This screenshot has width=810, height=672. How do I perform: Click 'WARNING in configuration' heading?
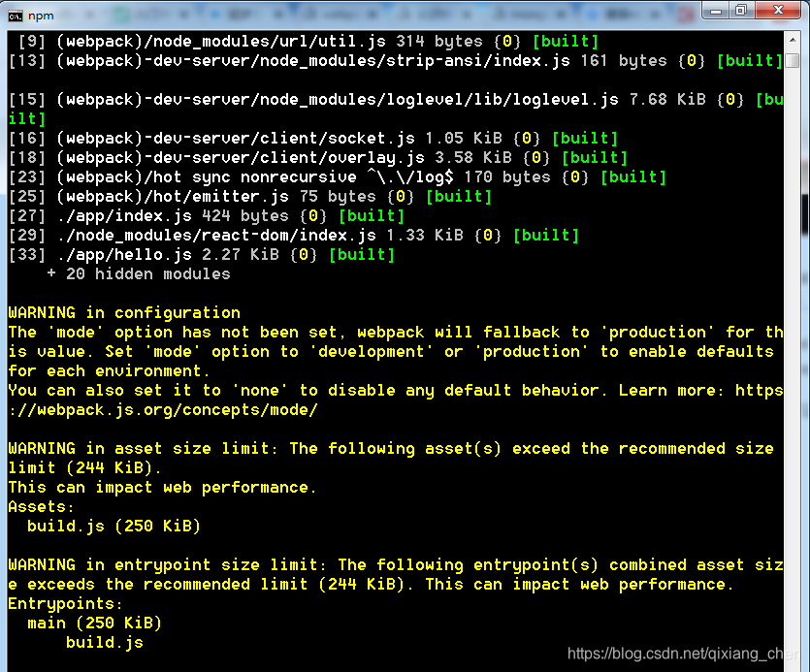[x=124, y=312]
